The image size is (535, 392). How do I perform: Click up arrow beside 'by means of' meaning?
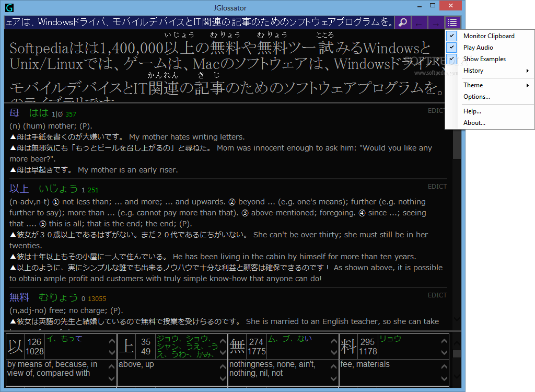[112, 367]
